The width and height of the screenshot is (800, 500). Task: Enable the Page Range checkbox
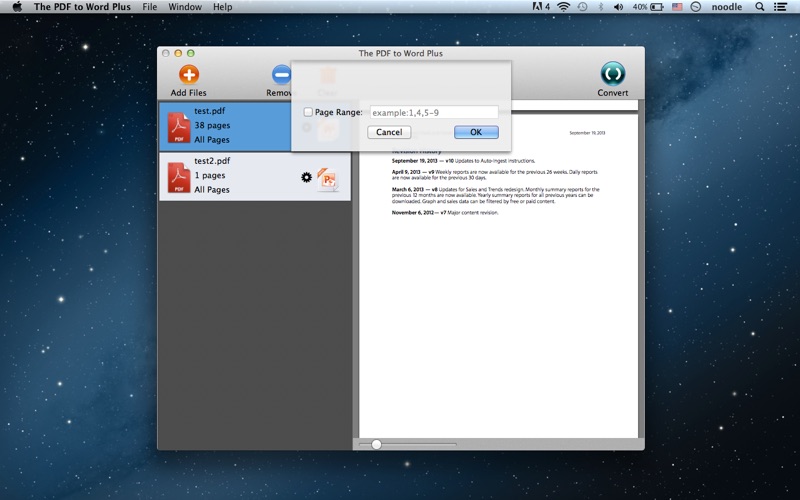pos(308,112)
